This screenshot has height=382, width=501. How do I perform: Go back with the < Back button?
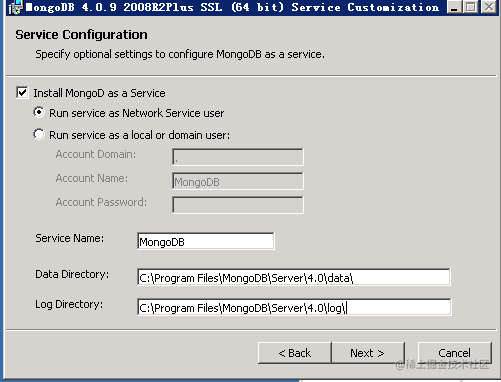click(295, 353)
